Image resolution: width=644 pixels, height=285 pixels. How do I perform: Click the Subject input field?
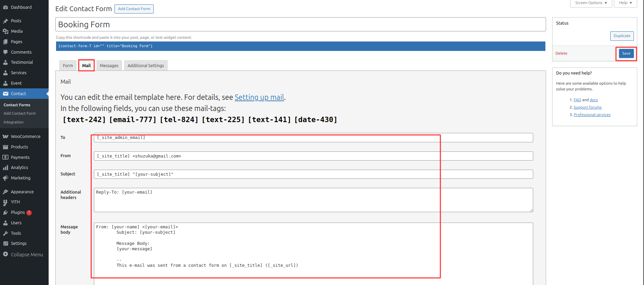(313, 174)
